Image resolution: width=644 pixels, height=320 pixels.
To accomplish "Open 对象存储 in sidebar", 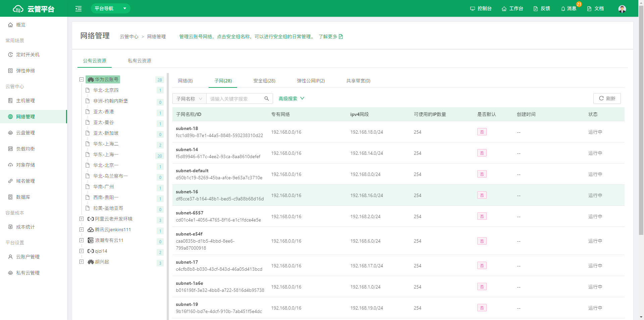I will (x=34, y=165).
